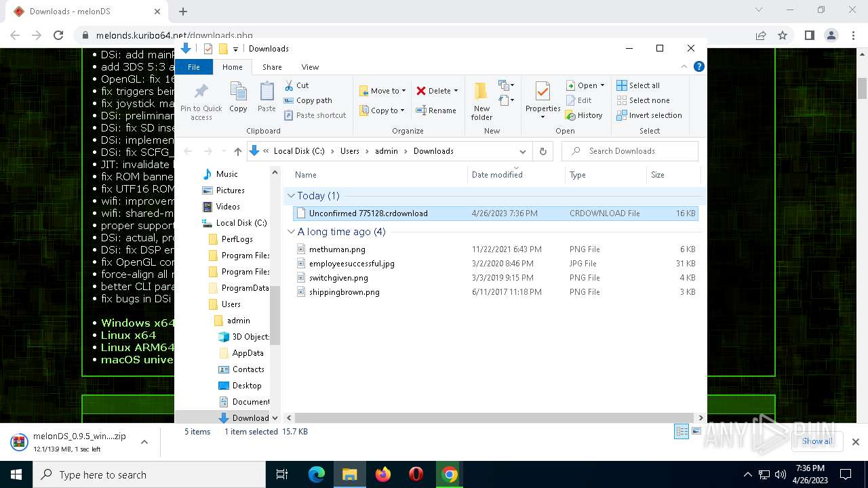This screenshot has width=868, height=488.
Task: Minimize the Explorer ribbon
Action: pyautogui.click(x=684, y=66)
